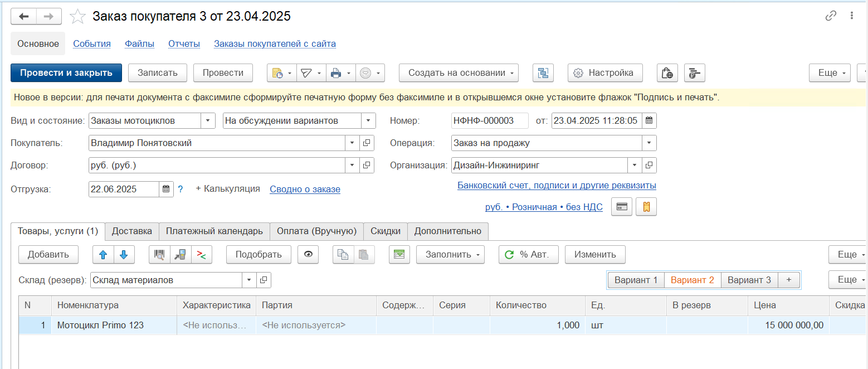
Task: Click the Записать button
Action: coord(158,73)
